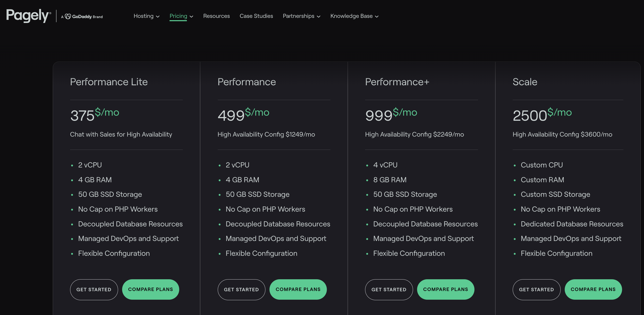The height and width of the screenshot is (315, 644).
Task: Click the Hosting menu label
Action: click(x=144, y=16)
